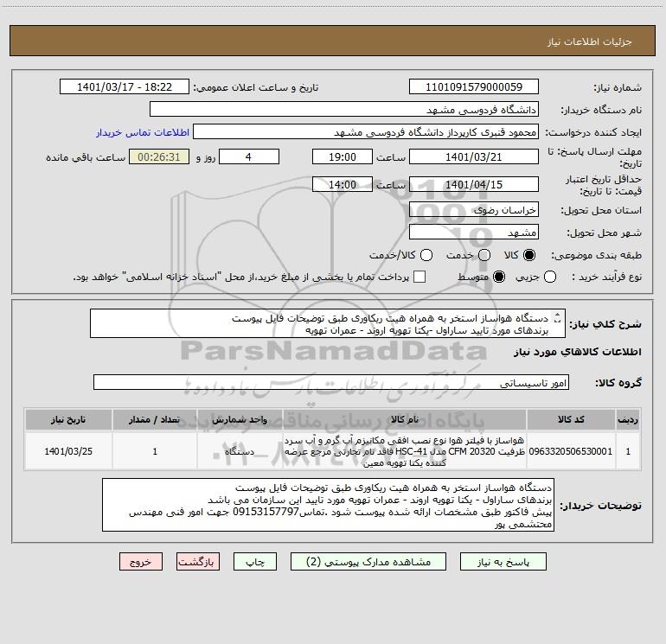Click the شرح کلی نیاز description box
The width and height of the screenshot is (666, 644).
pyautogui.click(x=328, y=323)
